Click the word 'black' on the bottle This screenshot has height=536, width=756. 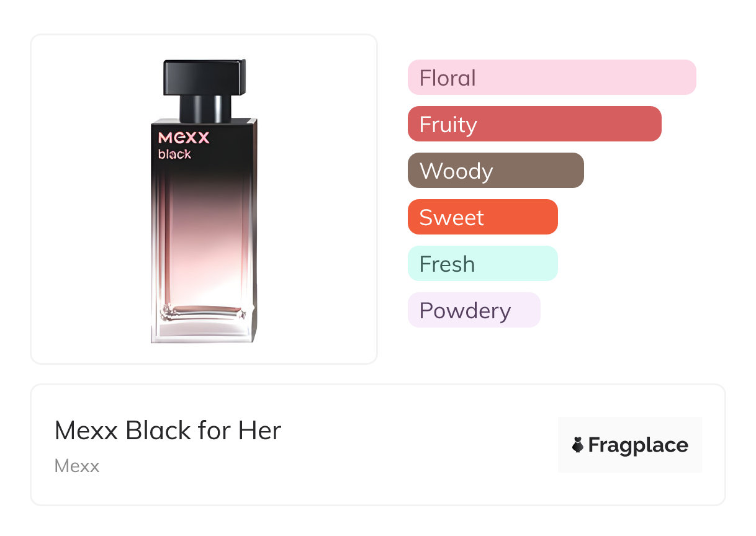pos(174,154)
